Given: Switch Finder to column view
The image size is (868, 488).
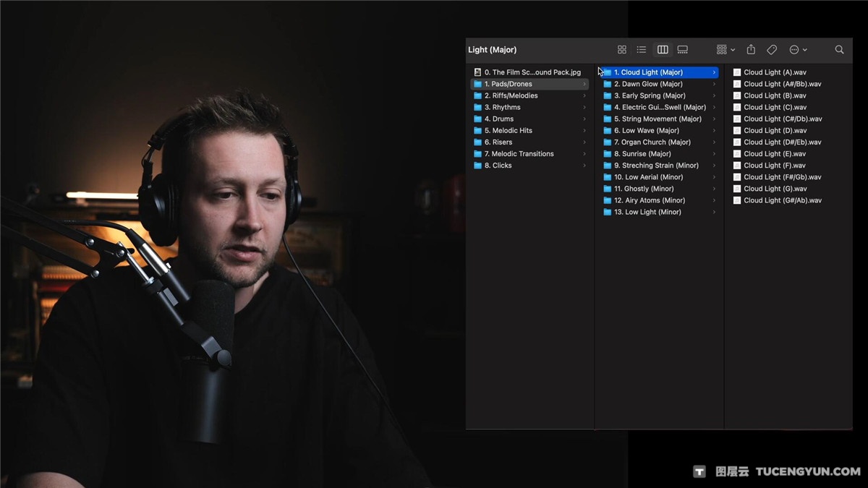Looking at the screenshot, I should click(663, 50).
